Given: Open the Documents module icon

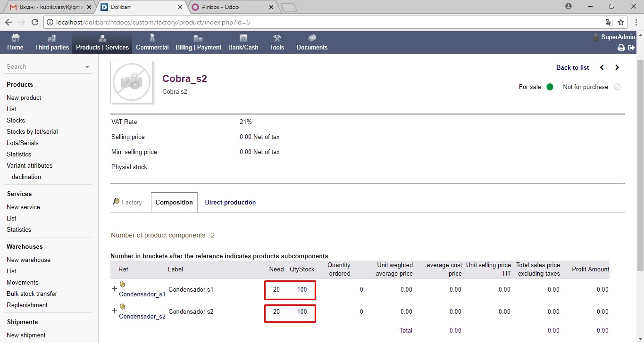Looking at the screenshot, I should click(x=311, y=39).
